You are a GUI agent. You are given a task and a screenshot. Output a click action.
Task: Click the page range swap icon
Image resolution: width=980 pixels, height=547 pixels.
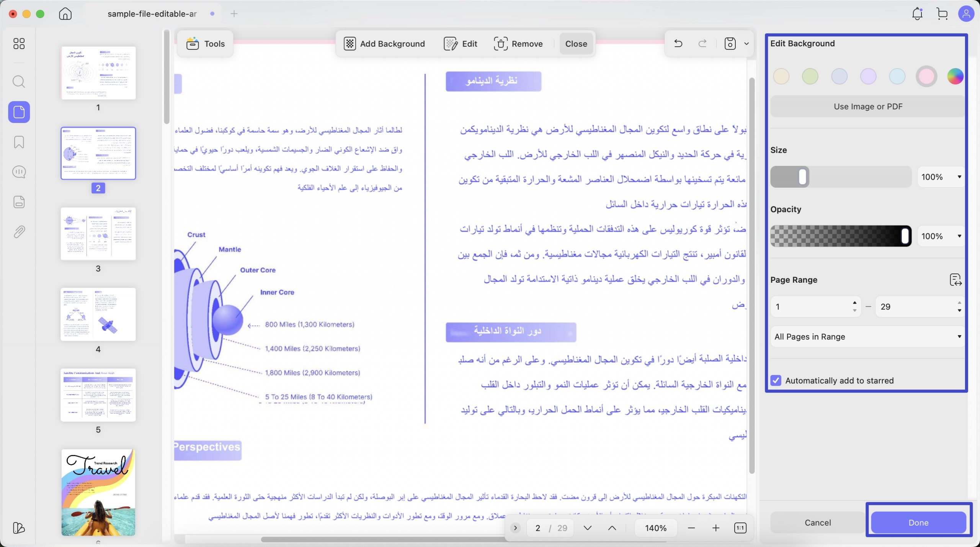tap(955, 280)
